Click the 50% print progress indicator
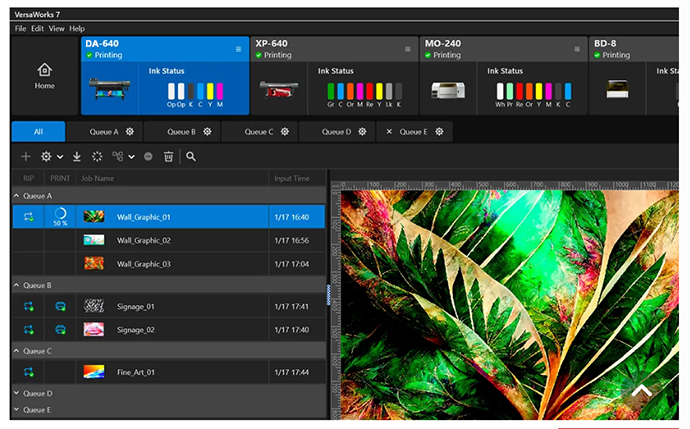This screenshot has height=429, width=690. [60, 216]
